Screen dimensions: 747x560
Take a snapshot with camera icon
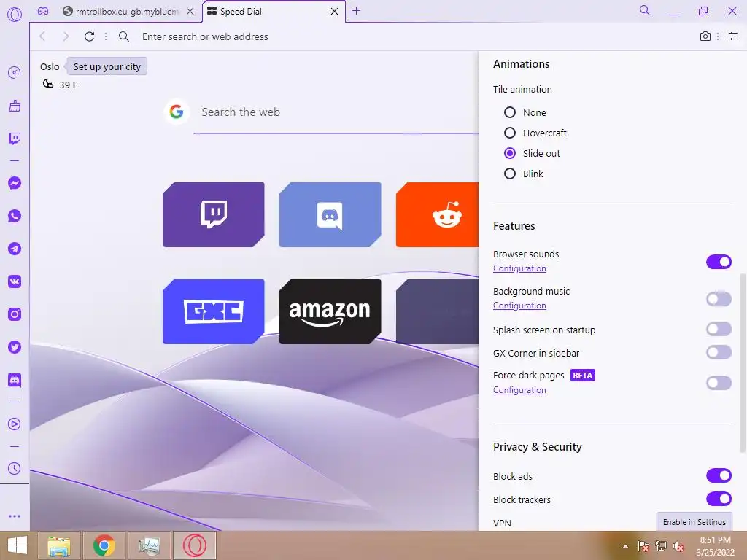(x=705, y=36)
